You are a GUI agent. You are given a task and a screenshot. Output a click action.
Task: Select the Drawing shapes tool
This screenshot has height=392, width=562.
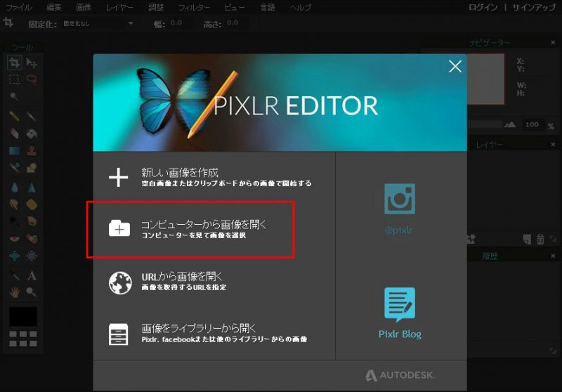click(32, 168)
